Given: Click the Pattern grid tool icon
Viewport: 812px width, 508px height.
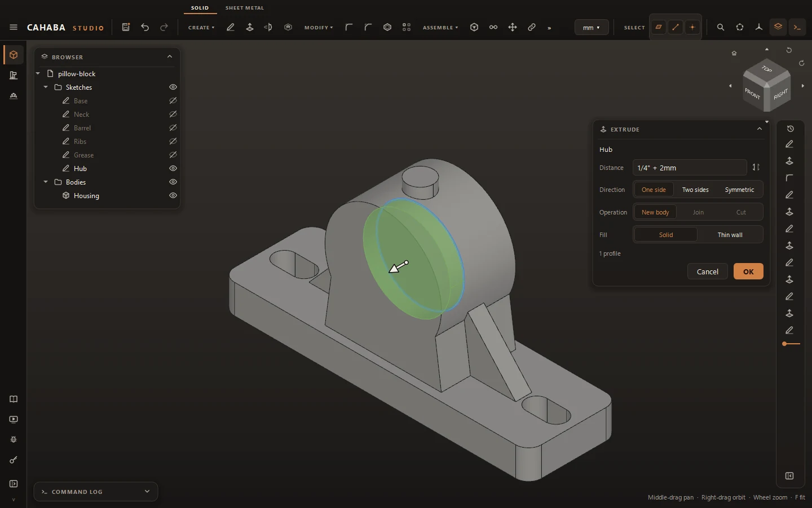Looking at the screenshot, I should pos(407,27).
